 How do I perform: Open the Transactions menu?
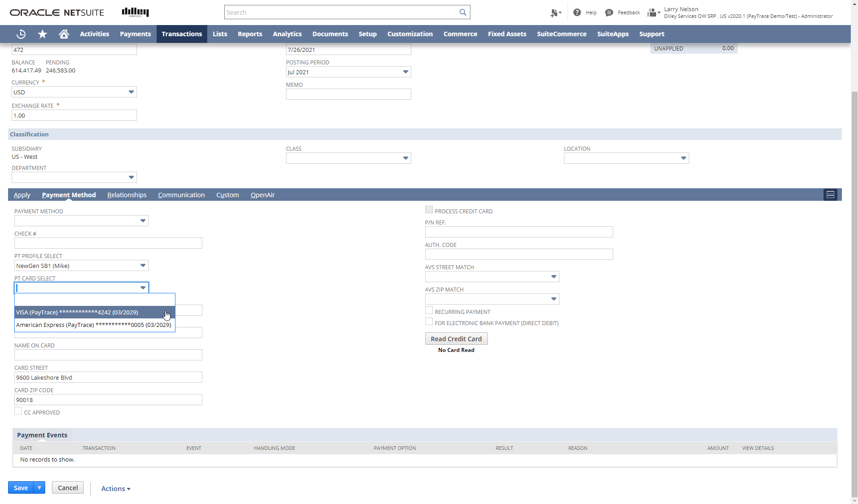pyautogui.click(x=182, y=34)
